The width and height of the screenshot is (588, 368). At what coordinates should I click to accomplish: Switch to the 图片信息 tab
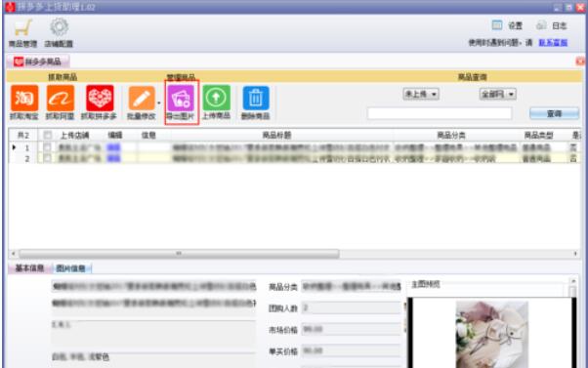pos(71,268)
